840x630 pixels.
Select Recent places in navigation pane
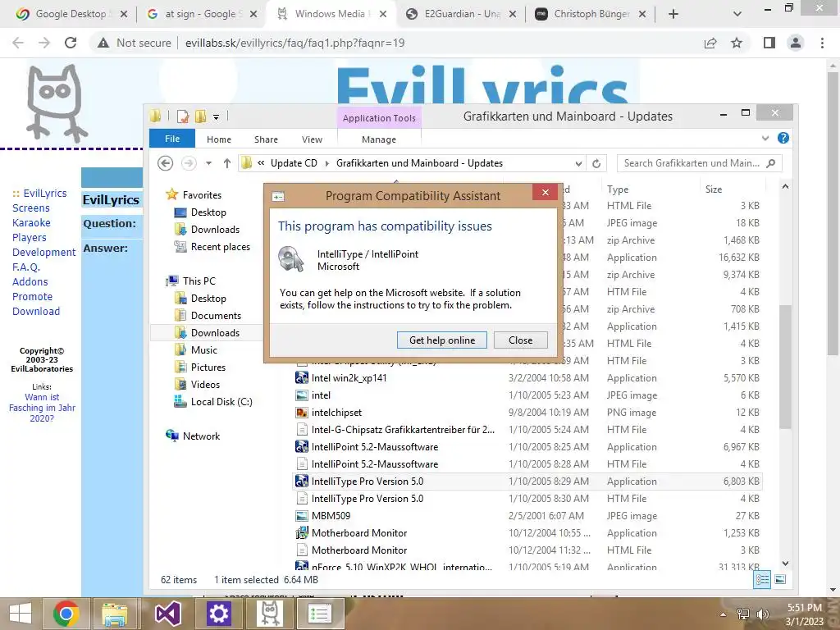(220, 246)
